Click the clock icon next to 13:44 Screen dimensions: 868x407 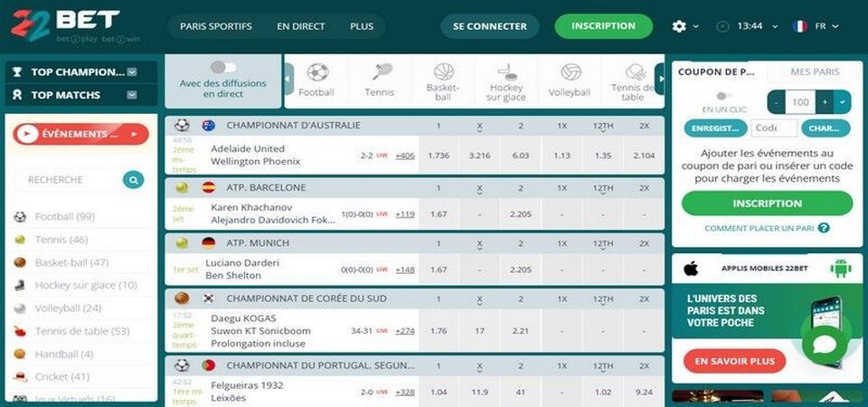722,26
